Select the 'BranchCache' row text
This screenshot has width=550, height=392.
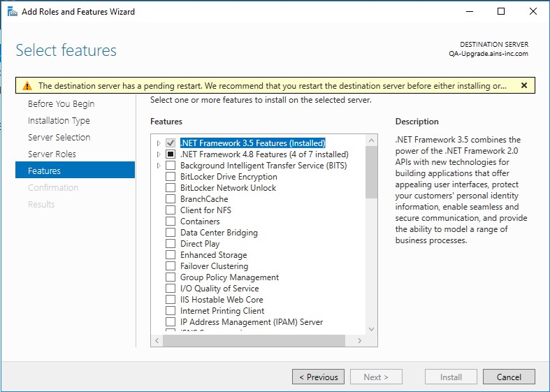[204, 199]
